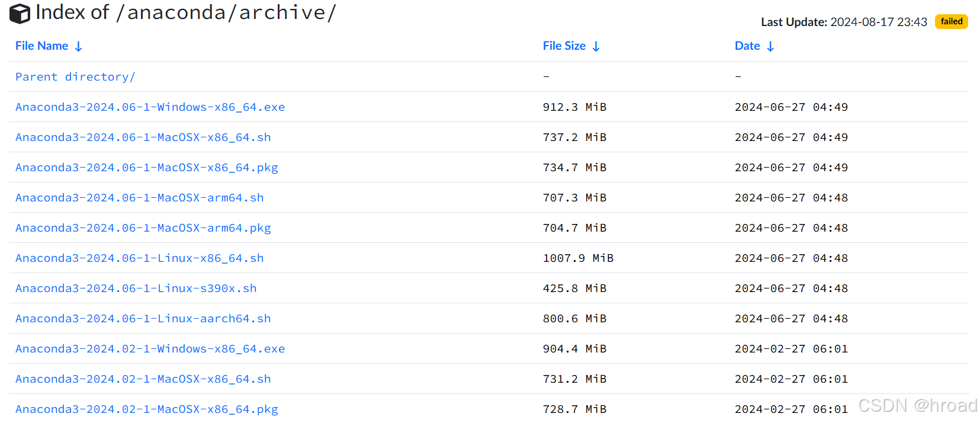Click the Date column header
Image resolution: width=980 pixels, height=423 pixels.
pos(747,46)
